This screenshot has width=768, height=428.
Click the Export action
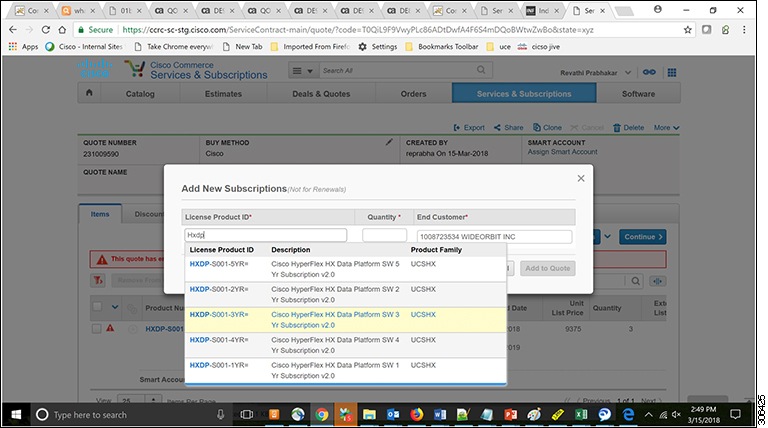(469, 127)
